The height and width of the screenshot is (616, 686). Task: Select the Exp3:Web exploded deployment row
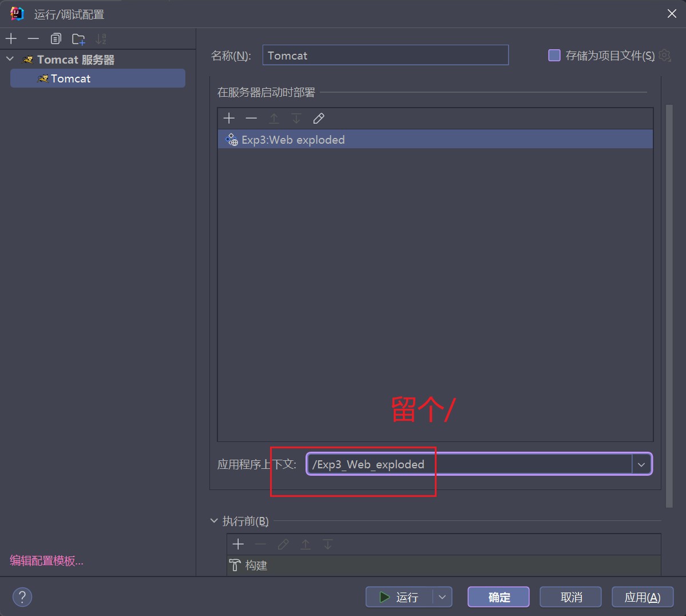point(435,139)
